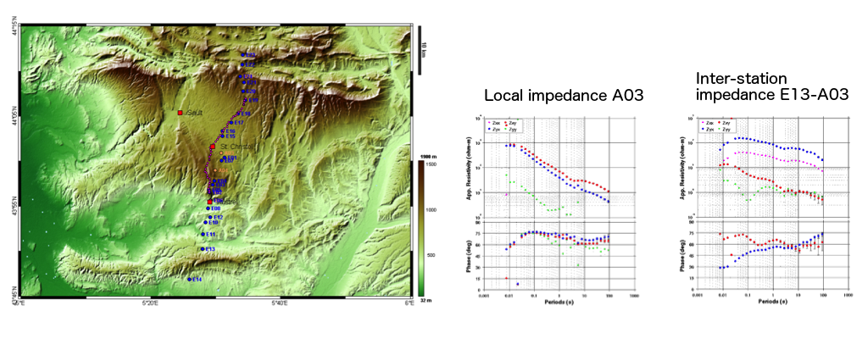Viewport: 868px width, 339px height.
Task: Click station E11 blue marker
Action: click(x=203, y=234)
